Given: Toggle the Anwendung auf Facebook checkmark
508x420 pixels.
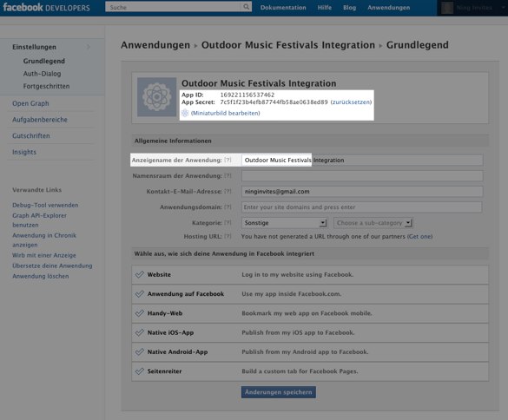Looking at the screenshot, I should pos(140,294).
